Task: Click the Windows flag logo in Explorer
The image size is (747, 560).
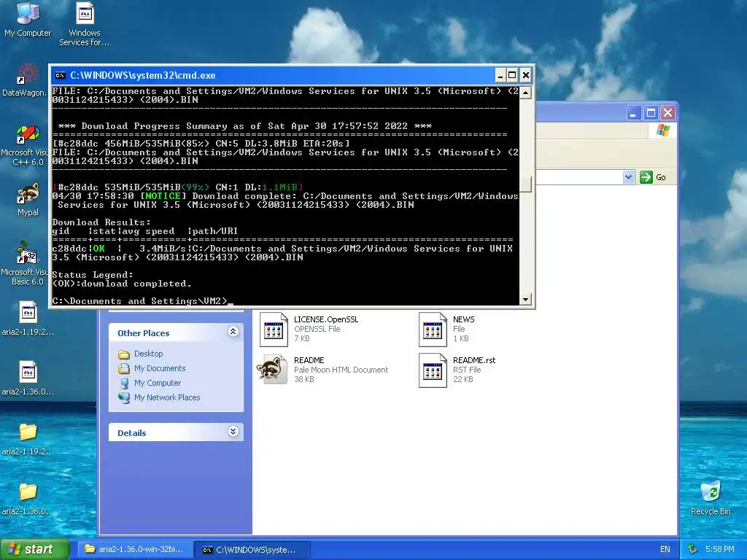Action: [x=662, y=131]
